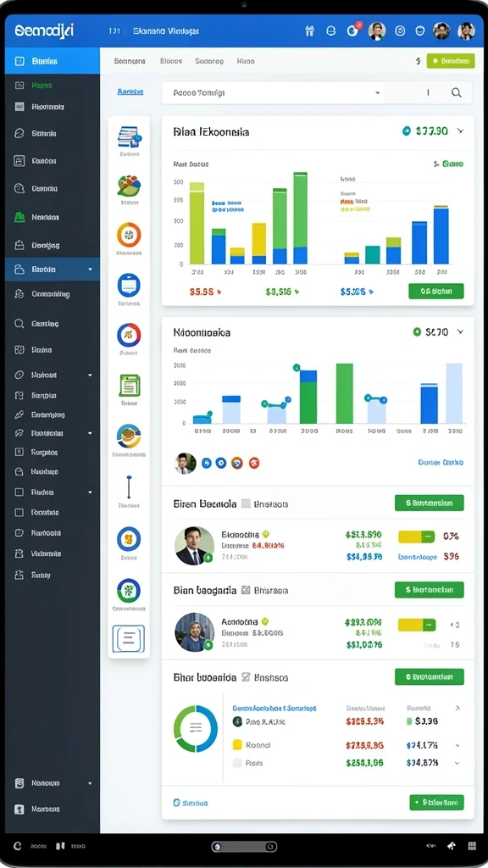
Task: Expand the chevron beside the $37.90 amount
Action: point(460,131)
